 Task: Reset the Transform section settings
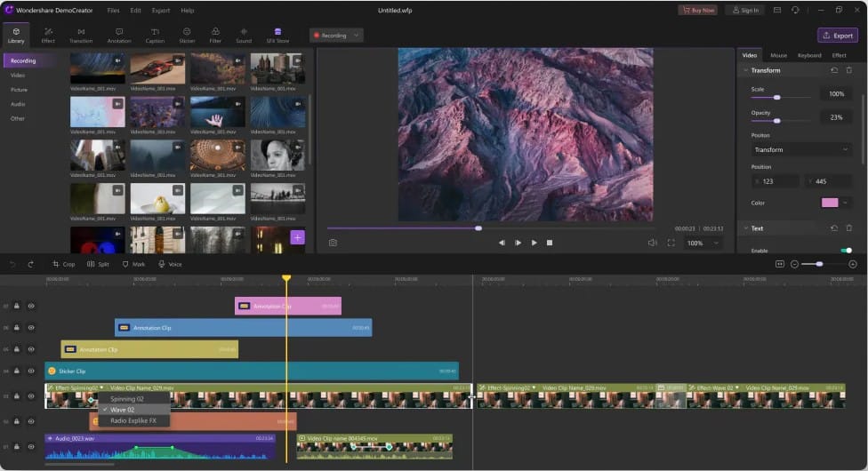pyautogui.click(x=833, y=70)
